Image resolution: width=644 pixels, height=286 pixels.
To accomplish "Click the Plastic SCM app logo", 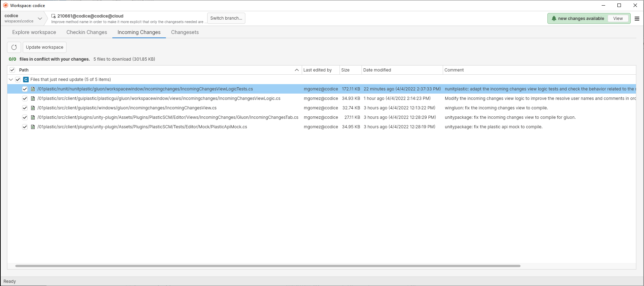I will 6,5.
